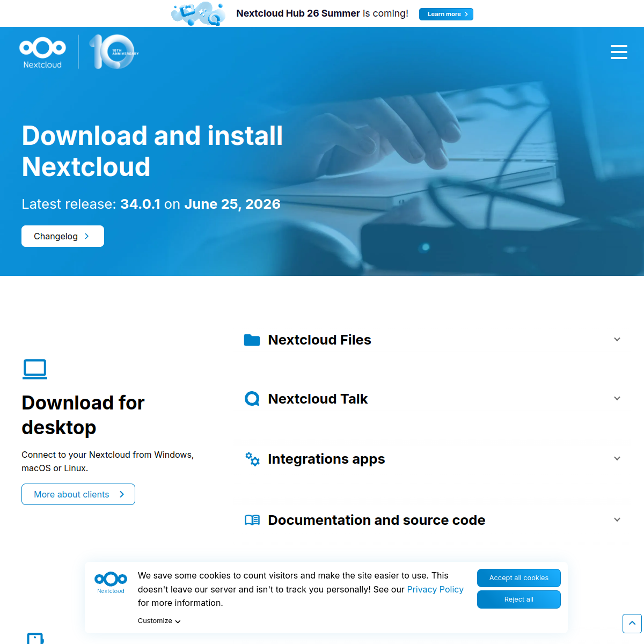
Task: Open the Privacy Policy link
Action: click(435, 589)
